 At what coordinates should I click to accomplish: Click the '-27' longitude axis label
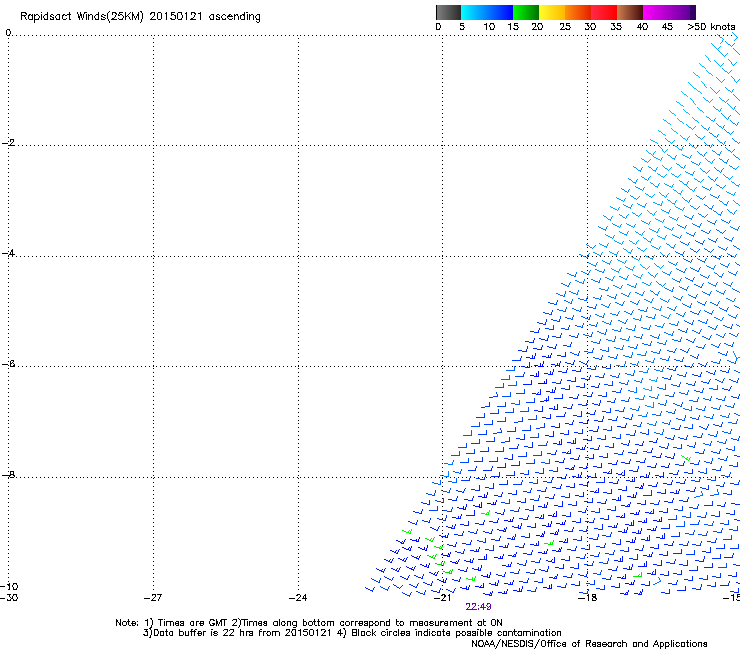coord(153,598)
